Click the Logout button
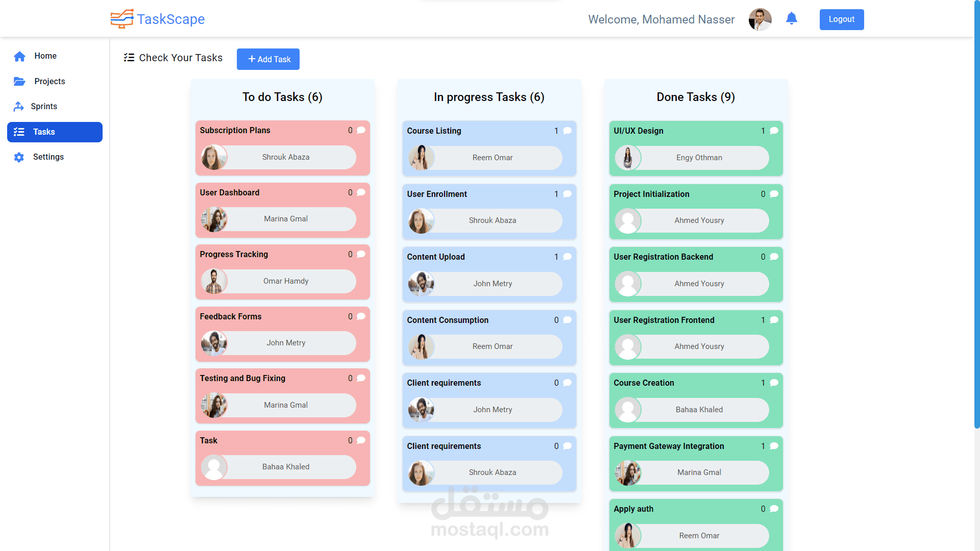The image size is (980, 551). point(841,19)
